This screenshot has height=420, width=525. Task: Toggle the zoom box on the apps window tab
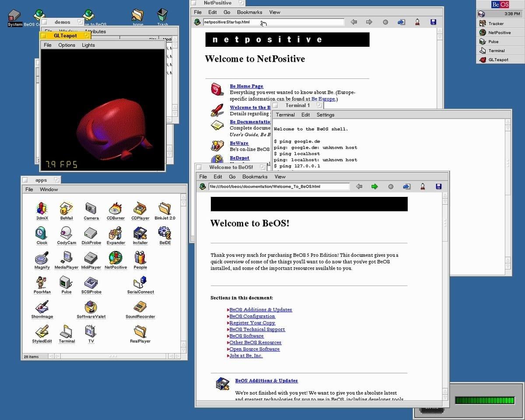coord(56,180)
